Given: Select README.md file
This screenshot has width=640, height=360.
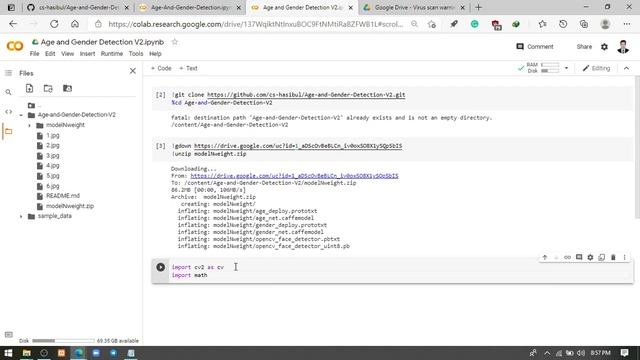Looking at the screenshot, I should pos(62,196).
